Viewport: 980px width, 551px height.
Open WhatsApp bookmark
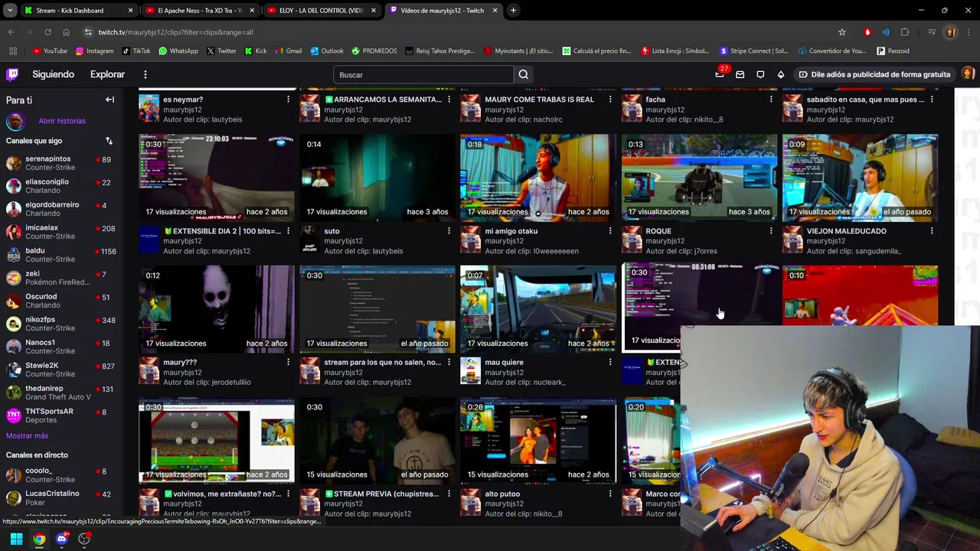click(x=178, y=51)
